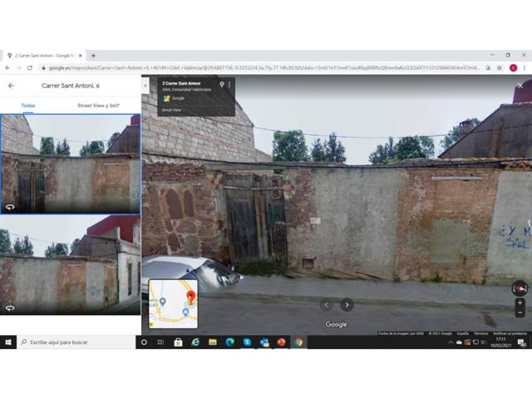This screenshot has width=532, height=399.
Task: Click the 2 Carrer Sant Antoni address title
Action: pyautogui.click(x=181, y=83)
